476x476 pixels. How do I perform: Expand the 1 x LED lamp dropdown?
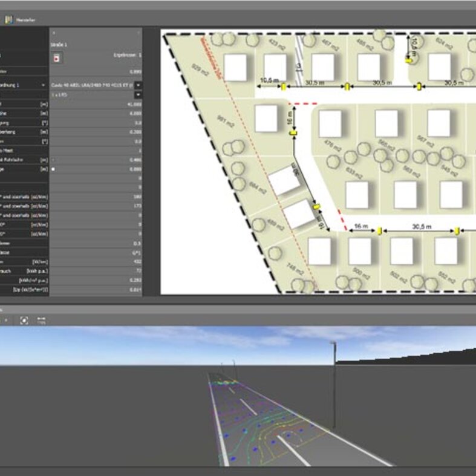click(x=139, y=95)
